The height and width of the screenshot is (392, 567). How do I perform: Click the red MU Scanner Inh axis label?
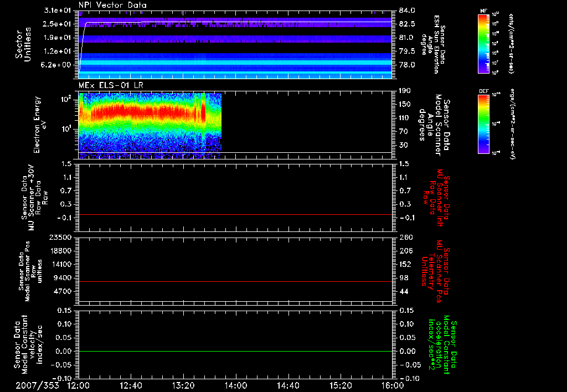(436, 198)
